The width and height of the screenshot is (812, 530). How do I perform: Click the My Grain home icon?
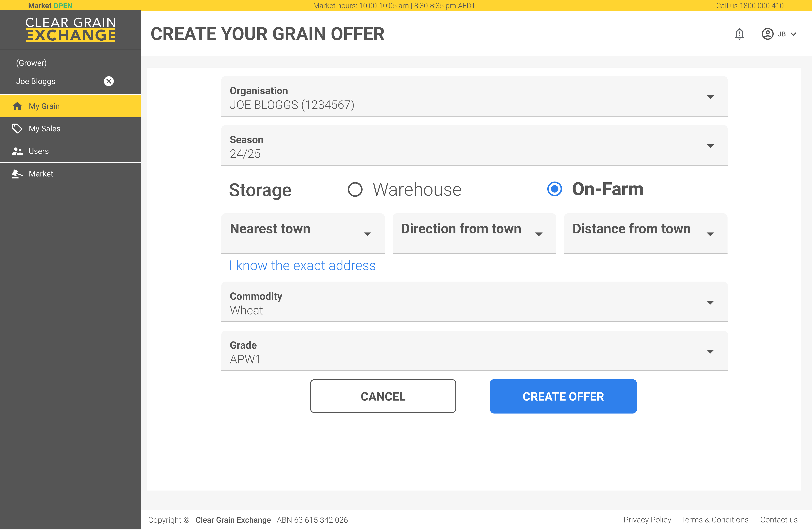point(17,106)
